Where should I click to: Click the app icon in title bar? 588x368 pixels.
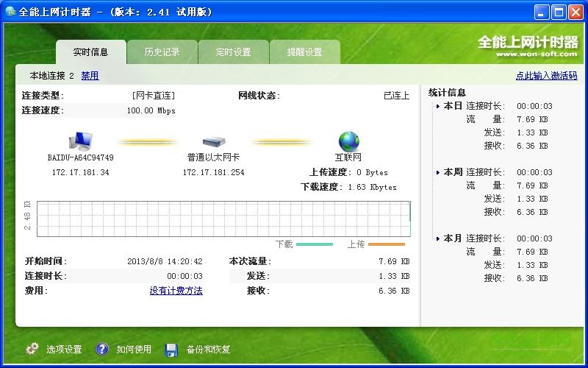click(x=10, y=11)
